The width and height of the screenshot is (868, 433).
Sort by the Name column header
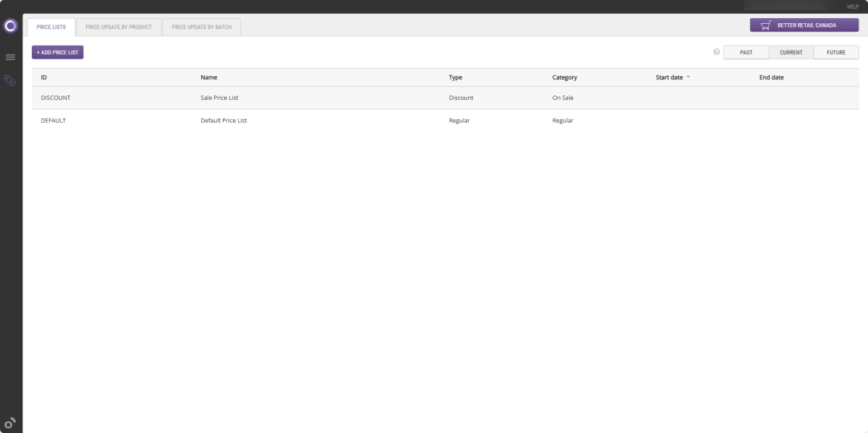[x=209, y=77]
